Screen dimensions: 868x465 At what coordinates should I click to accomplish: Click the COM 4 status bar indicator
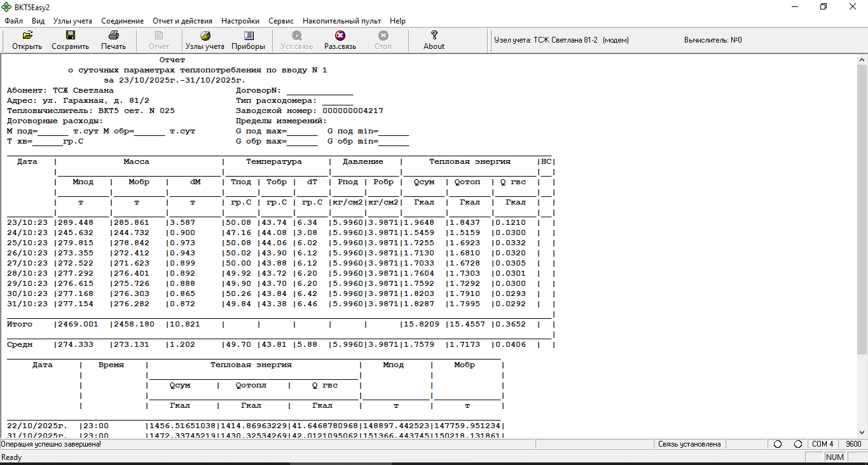coord(822,444)
